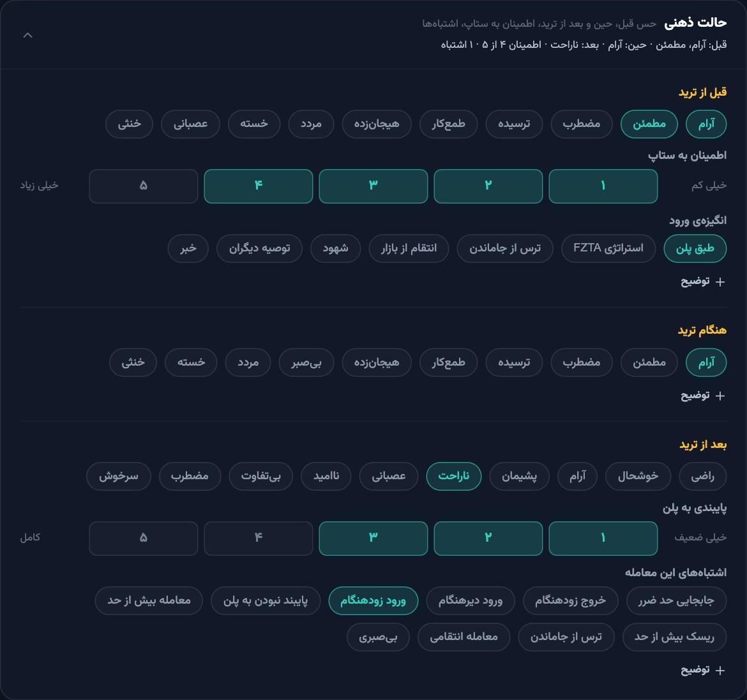The image size is (747, 700).
Task: Mark معامله انتقامی as a mistake
Action: tap(464, 637)
